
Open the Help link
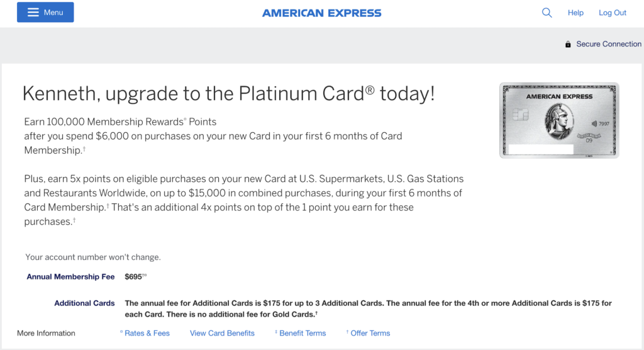[575, 13]
